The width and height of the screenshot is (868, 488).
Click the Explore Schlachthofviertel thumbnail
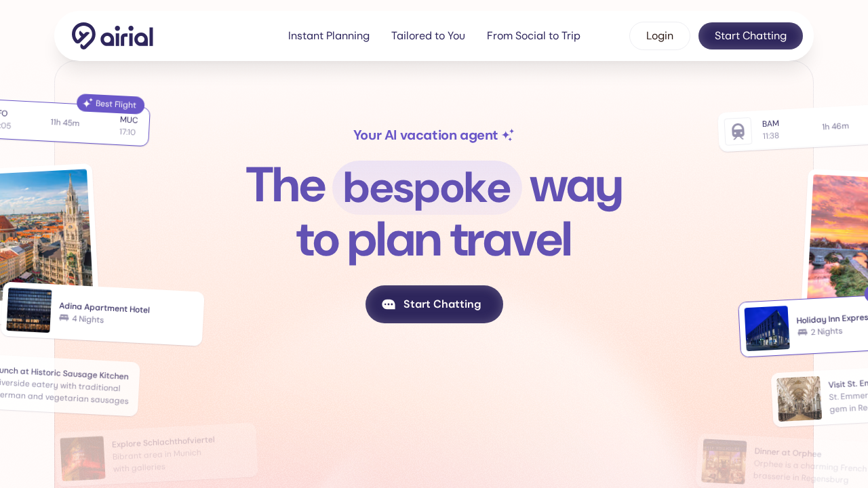click(x=83, y=458)
